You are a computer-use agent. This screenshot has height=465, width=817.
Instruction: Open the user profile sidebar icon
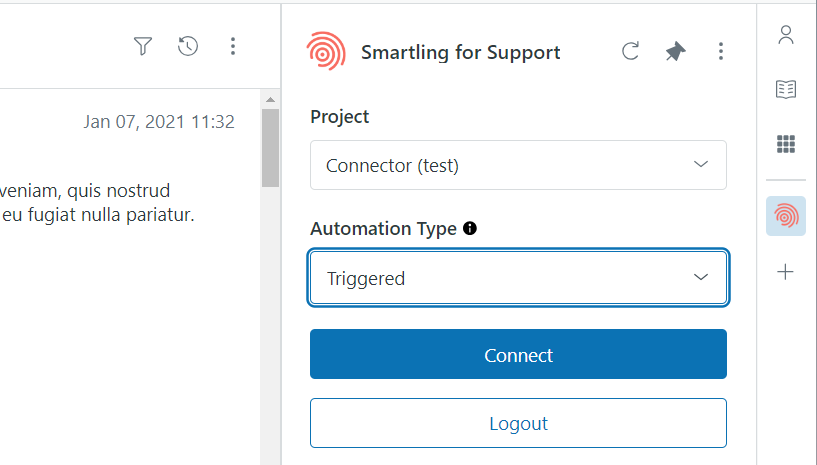coord(786,36)
